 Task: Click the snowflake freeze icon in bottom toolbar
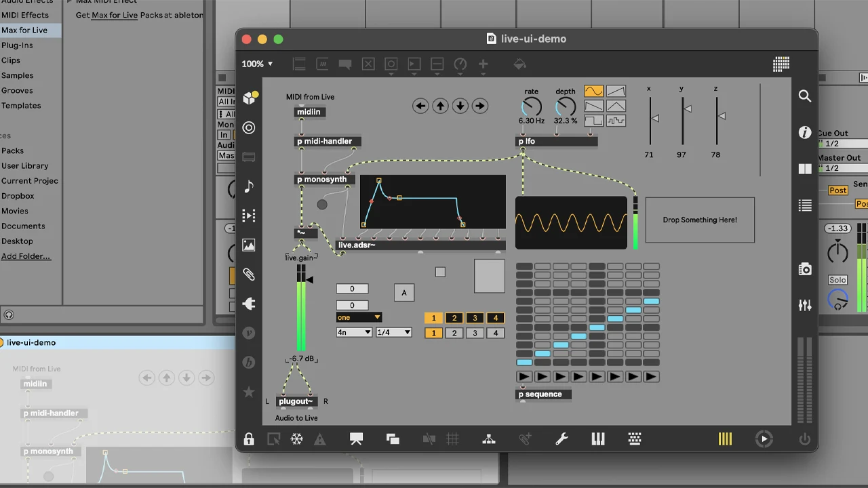(297, 439)
